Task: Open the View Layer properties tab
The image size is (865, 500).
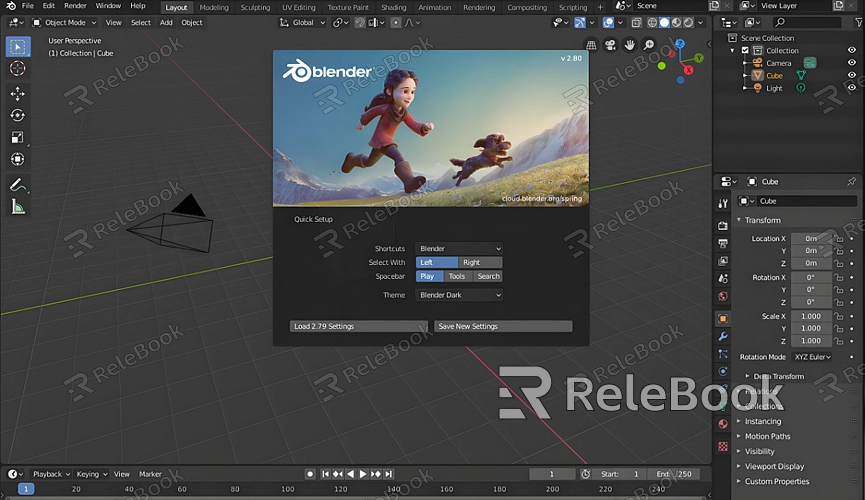Action: pos(723,260)
